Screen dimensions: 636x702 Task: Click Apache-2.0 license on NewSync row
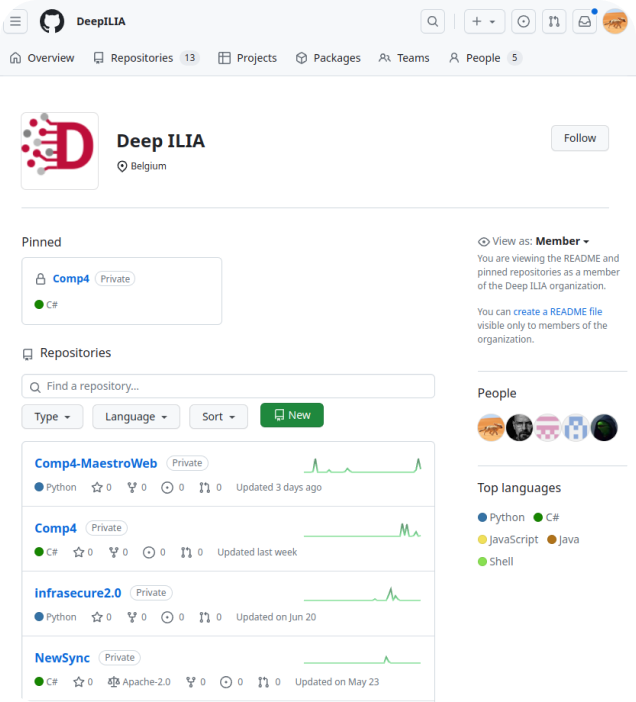pyautogui.click(x=139, y=682)
